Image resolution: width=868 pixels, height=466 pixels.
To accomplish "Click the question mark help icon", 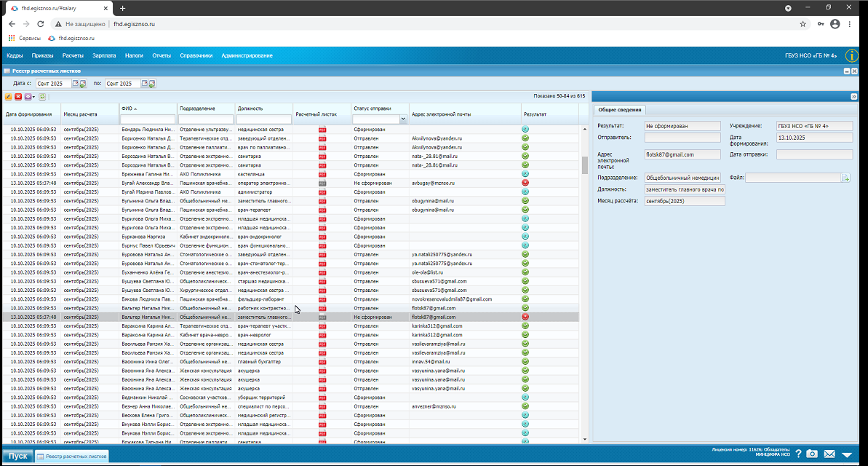I will tap(798, 454).
